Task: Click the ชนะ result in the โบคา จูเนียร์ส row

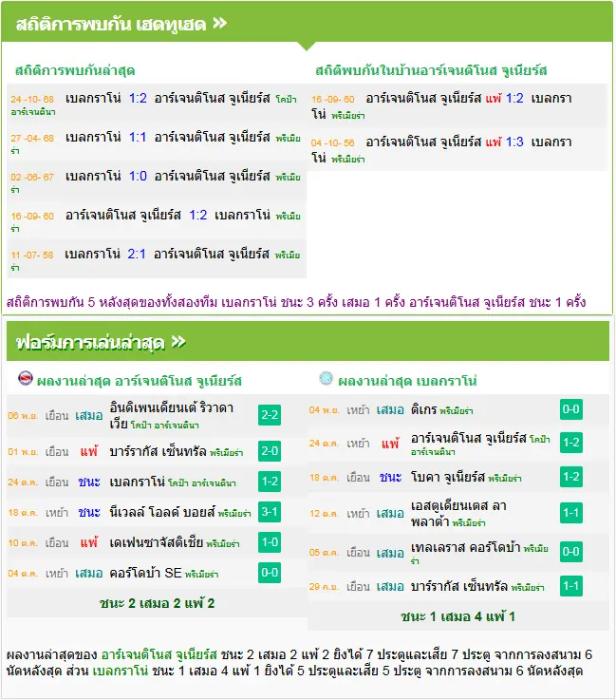Action: click(x=390, y=478)
